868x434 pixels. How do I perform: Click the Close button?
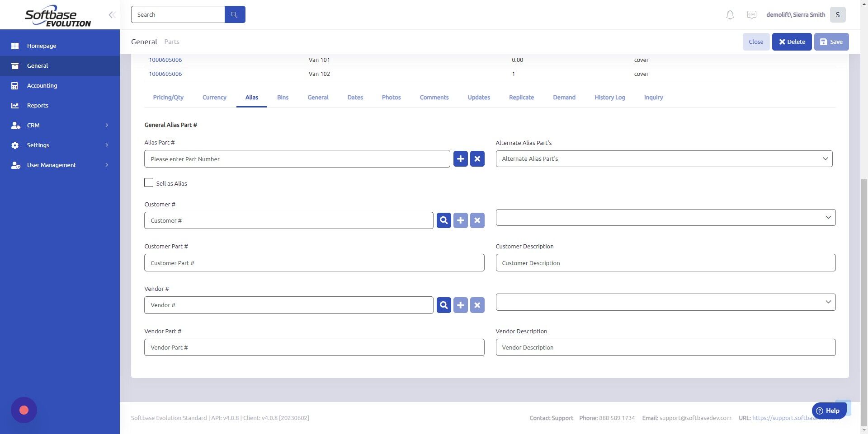tap(756, 42)
